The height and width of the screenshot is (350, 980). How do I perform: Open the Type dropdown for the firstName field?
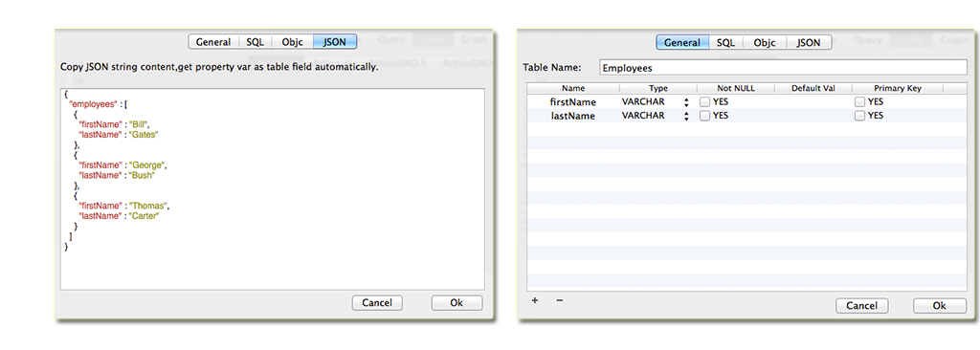pyautogui.click(x=686, y=102)
